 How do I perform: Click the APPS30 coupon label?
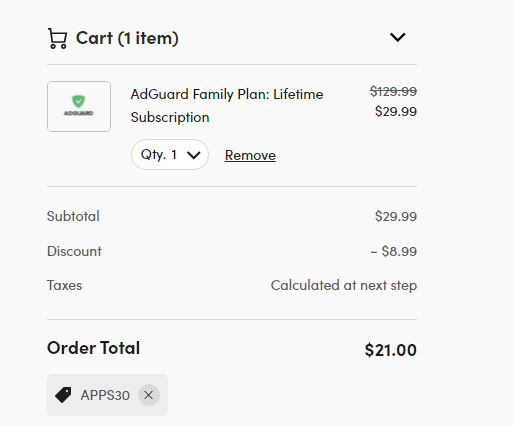(x=105, y=395)
